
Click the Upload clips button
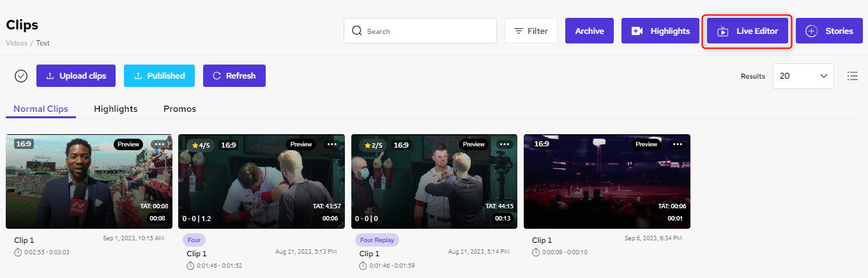[x=76, y=75]
